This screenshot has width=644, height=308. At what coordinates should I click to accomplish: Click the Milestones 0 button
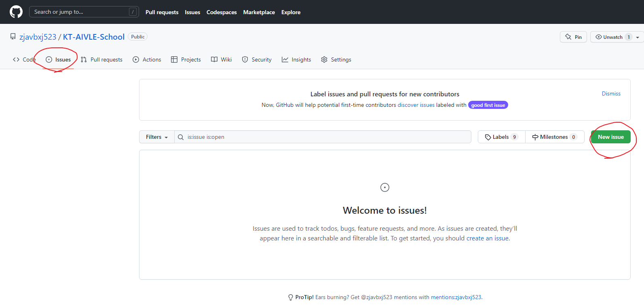tap(555, 137)
